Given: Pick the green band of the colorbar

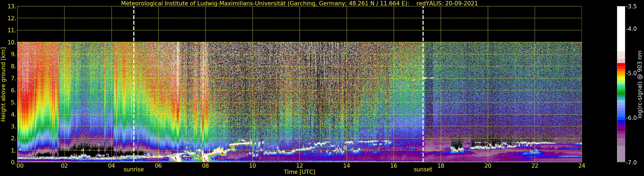Looking at the screenshot, I should coord(621,92).
